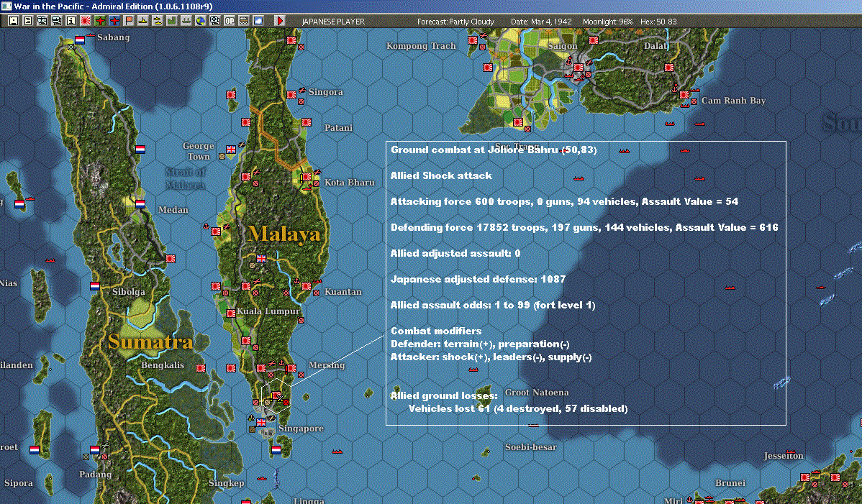This screenshot has width=862, height=504.
Task: Select the Dutch flag at Sibolga
Action: pyautogui.click(x=94, y=286)
